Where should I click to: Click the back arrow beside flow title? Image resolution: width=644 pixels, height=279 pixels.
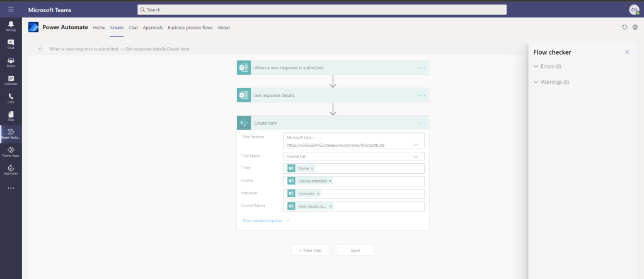(41, 48)
